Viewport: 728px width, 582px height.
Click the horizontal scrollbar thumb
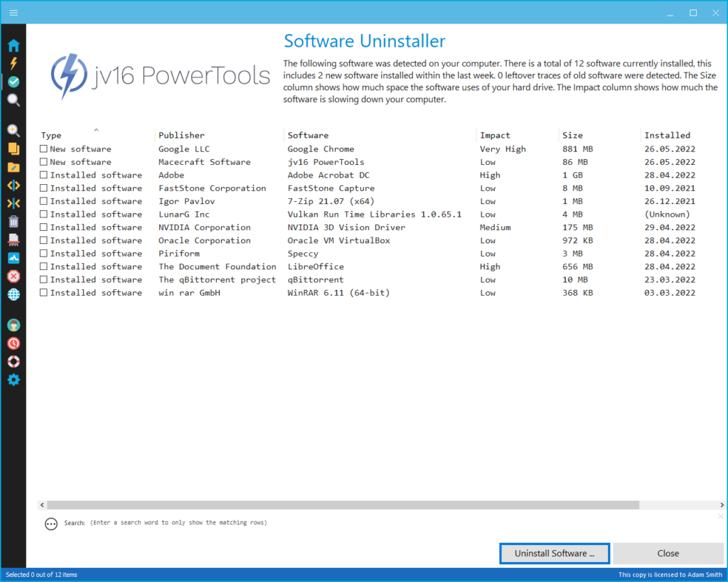tap(343, 505)
